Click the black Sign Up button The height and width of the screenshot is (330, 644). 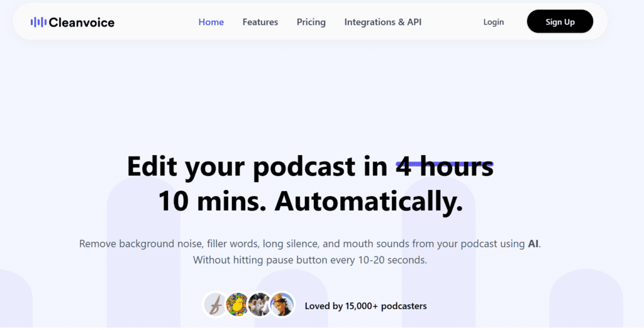point(560,22)
